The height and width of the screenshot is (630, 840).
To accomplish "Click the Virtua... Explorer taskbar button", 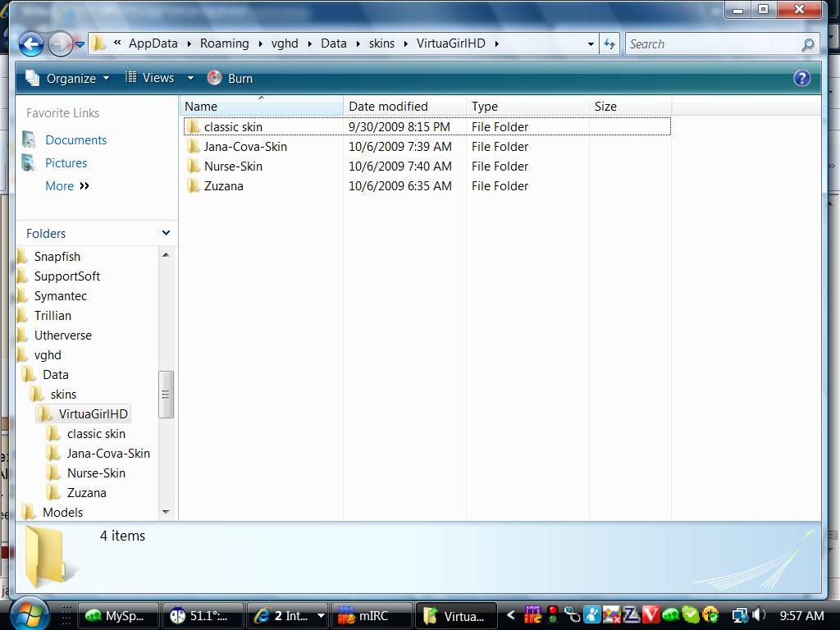I will 456,616.
